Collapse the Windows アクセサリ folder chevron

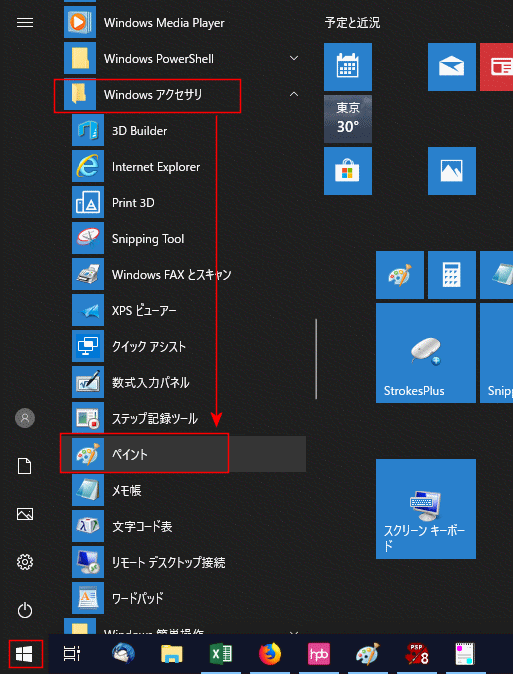[294, 94]
